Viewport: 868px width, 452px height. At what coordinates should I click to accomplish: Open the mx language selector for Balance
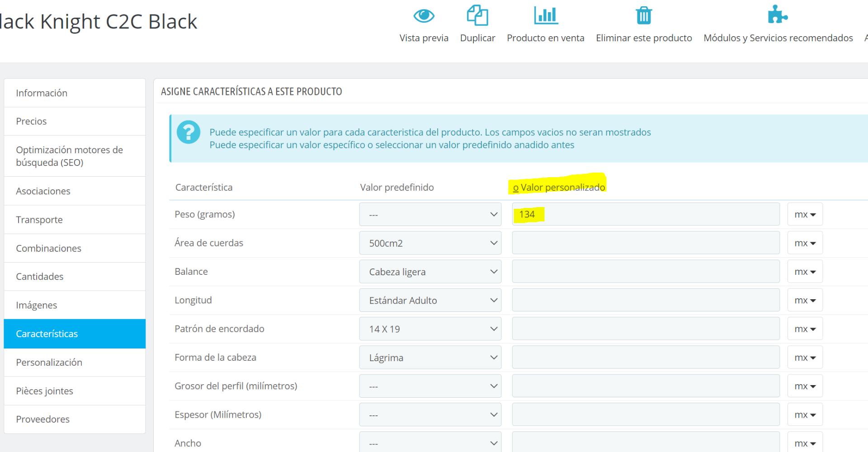(x=805, y=272)
